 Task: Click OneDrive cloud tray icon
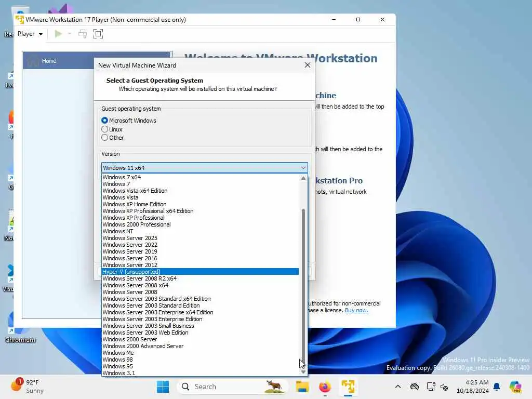415,387
